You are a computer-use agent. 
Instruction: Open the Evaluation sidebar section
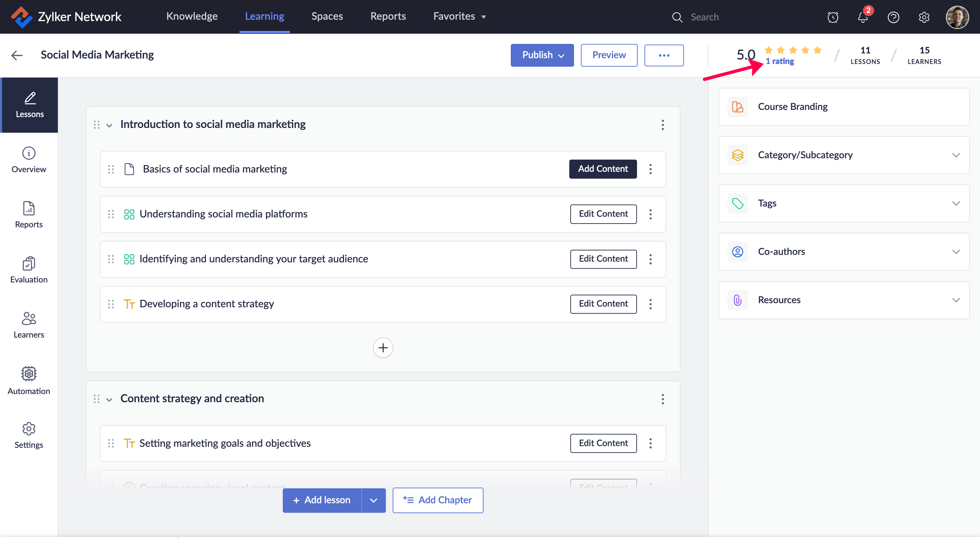click(x=29, y=270)
